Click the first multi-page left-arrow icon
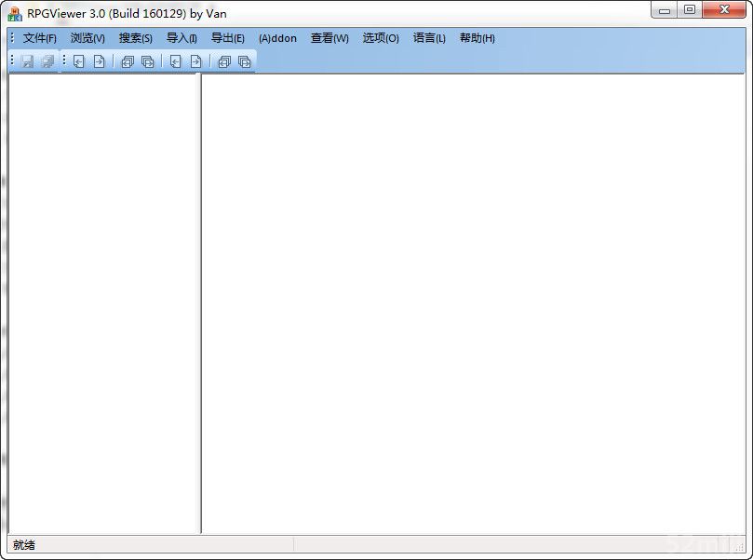Image resolution: width=753 pixels, height=560 pixels. 128,61
